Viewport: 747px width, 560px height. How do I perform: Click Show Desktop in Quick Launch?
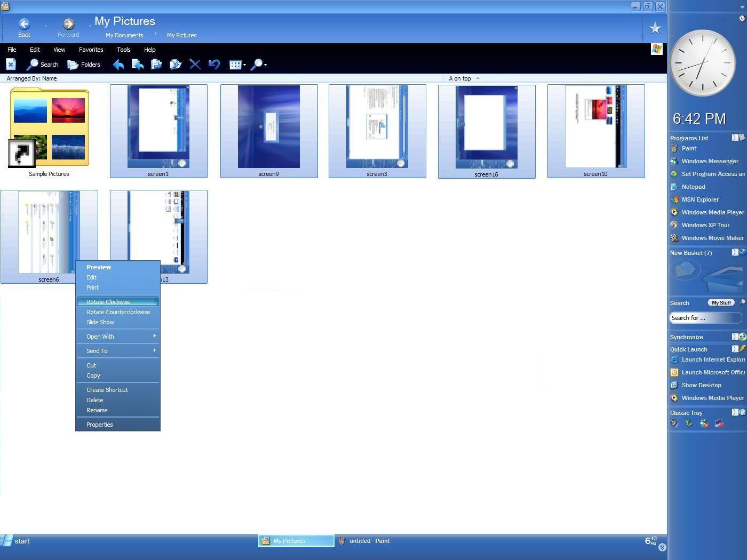coord(701,386)
